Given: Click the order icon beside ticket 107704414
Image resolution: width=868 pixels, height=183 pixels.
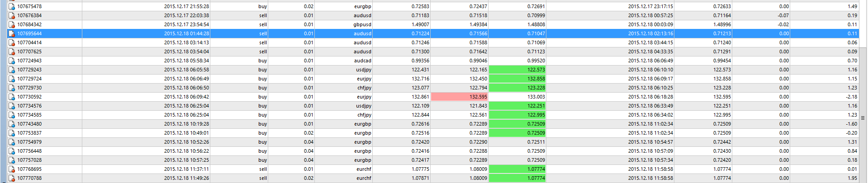Looking at the screenshot, I should point(12,42).
